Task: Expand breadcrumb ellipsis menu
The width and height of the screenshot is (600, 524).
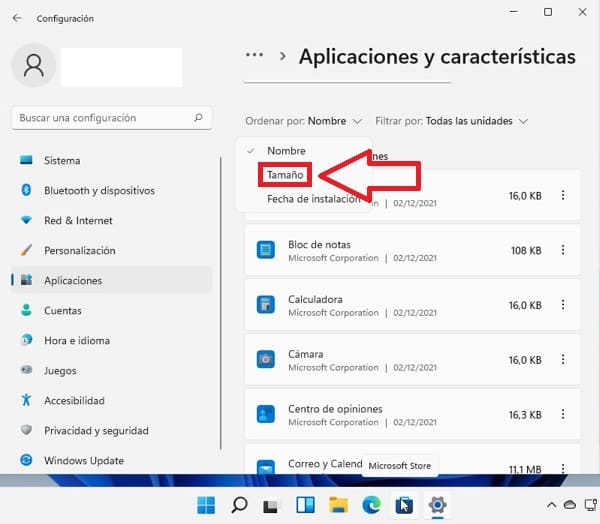Action: [x=254, y=55]
